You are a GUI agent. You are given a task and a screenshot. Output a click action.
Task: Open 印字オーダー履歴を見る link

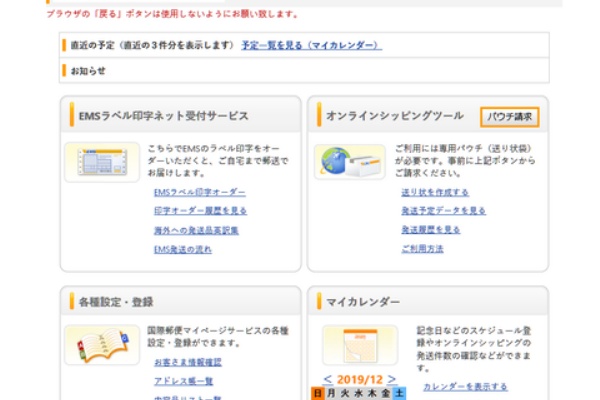click(200, 211)
